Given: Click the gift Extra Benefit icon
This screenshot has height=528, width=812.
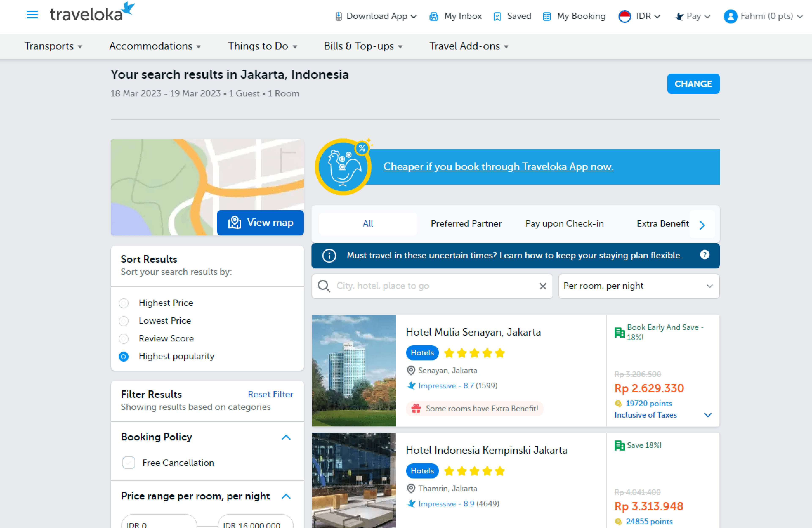Looking at the screenshot, I should [x=416, y=408].
